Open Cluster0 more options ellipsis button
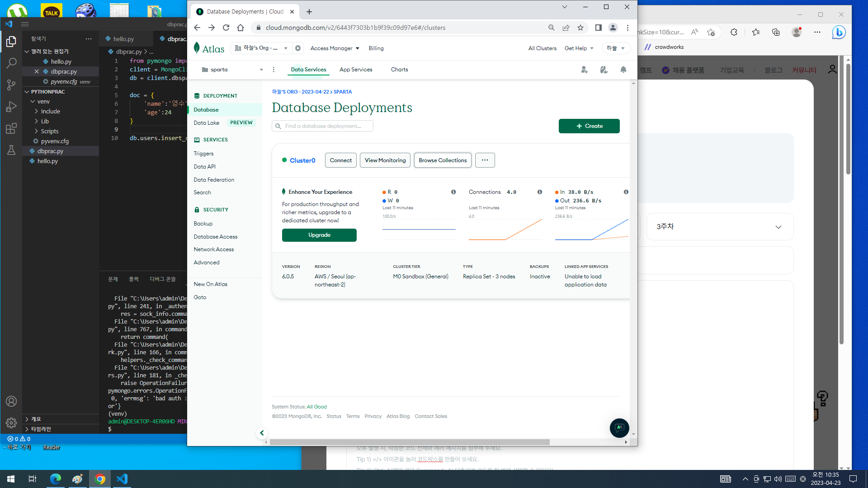Image resolution: width=868 pixels, height=488 pixels. click(485, 160)
